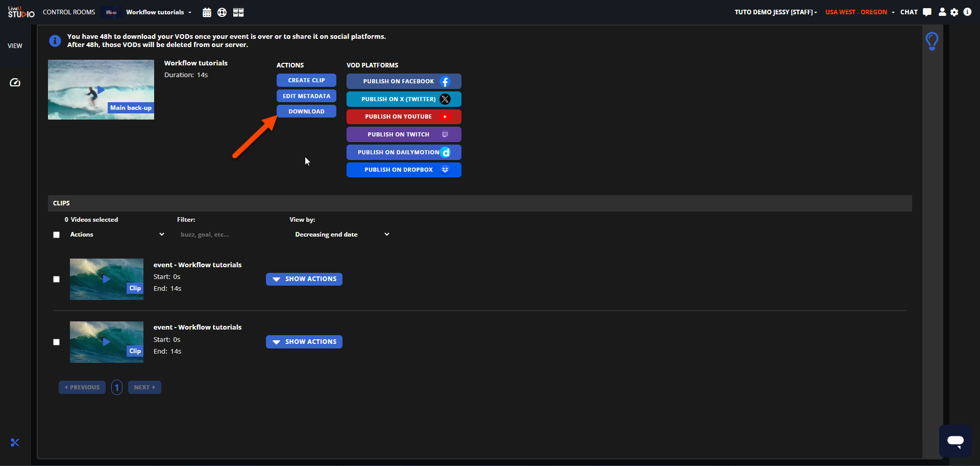Image resolution: width=980 pixels, height=466 pixels.
Task: Tick the second clip's checkbox
Action: [57, 342]
